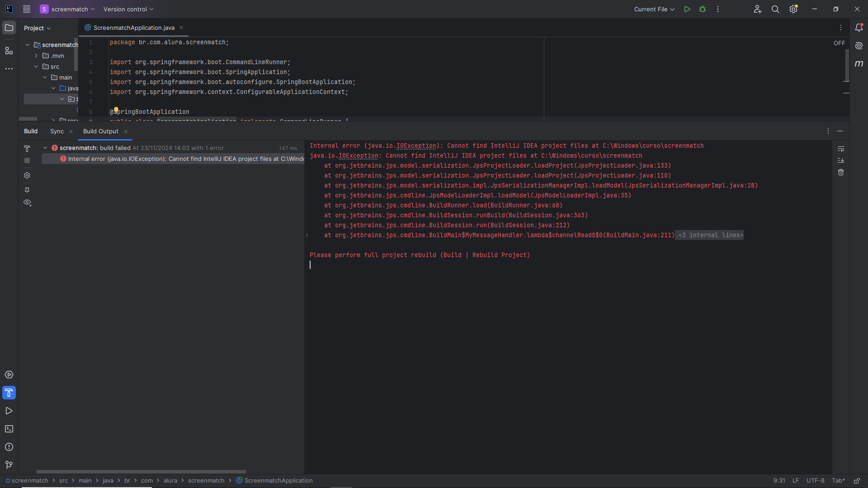Open the Project tool window icon

tap(9, 28)
